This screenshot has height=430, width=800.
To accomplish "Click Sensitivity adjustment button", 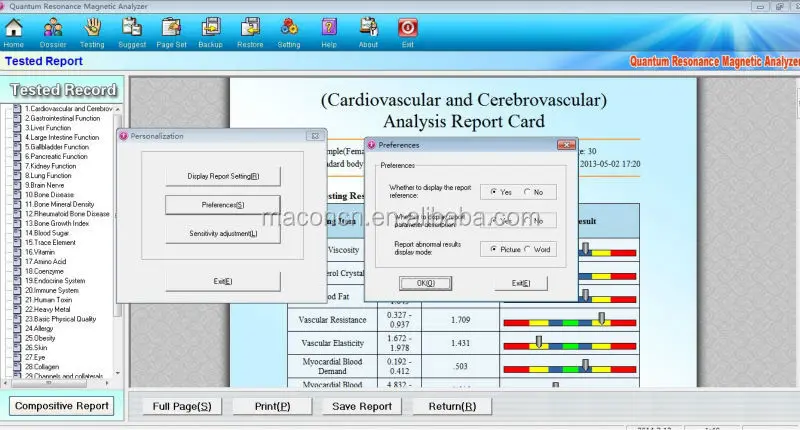I will 223,234.
